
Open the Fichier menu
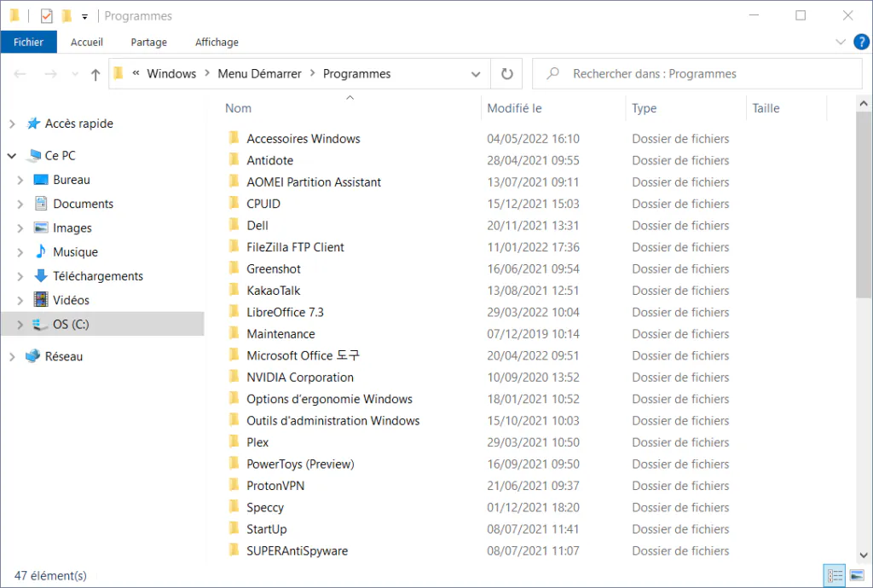28,43
